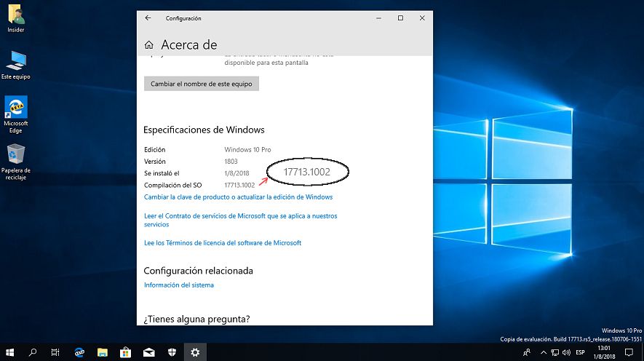Screen dimensions: 644x361
Task: Click 'Cambiar el nombre de este equipo' button
Action: [202, 84]
